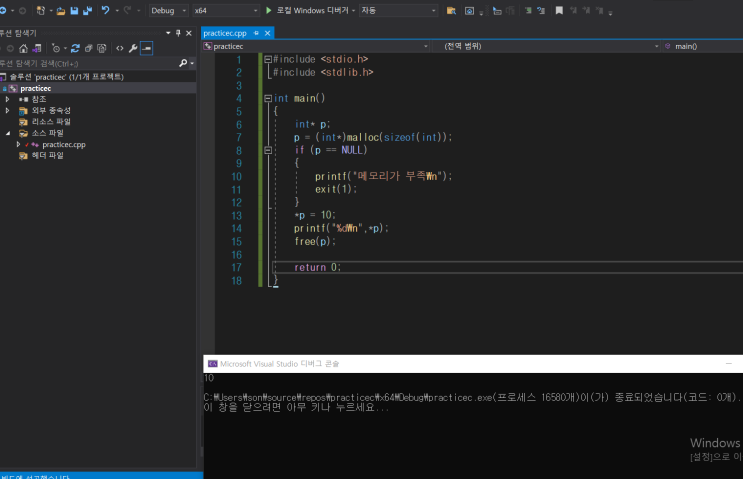Select 솔루션 'practicec' root item
The width and height of the screenshot is (743, 479).
tap(66, 77)
